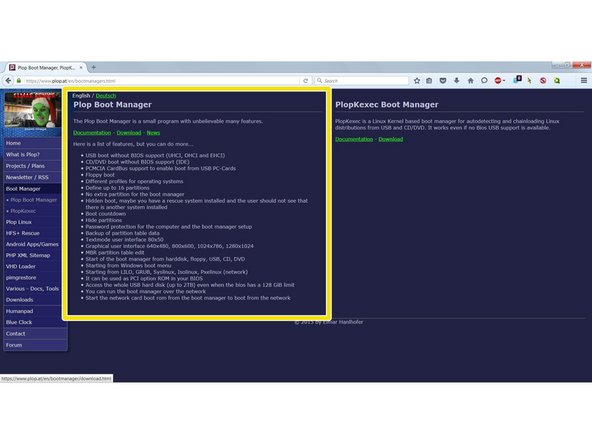592x444 pixels.
Task: Close the Plop Boot Manager browser tab
Action: [81, 68]
